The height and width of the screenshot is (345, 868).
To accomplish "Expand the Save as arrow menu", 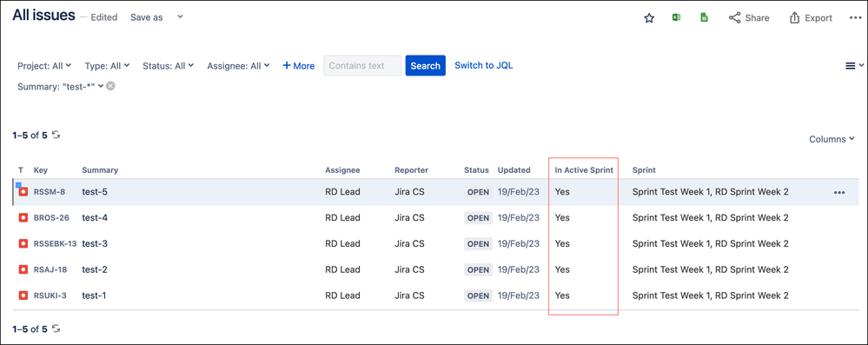I will tap(180, 17).
